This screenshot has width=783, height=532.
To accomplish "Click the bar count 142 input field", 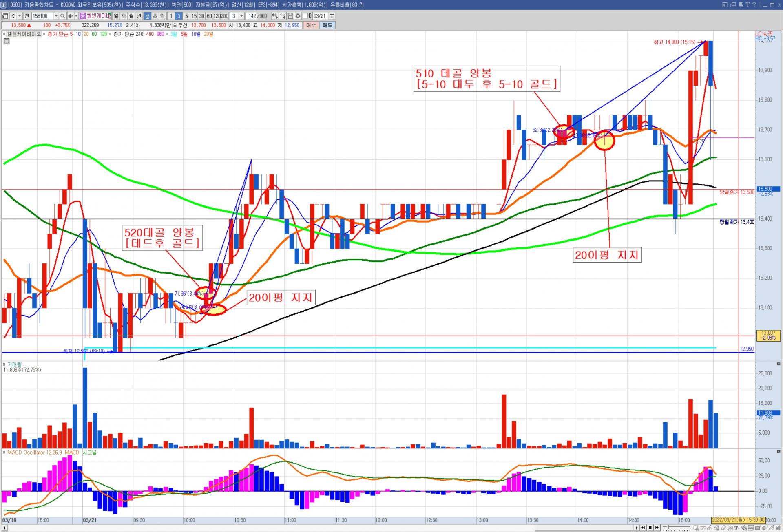I will coord(252,16).
